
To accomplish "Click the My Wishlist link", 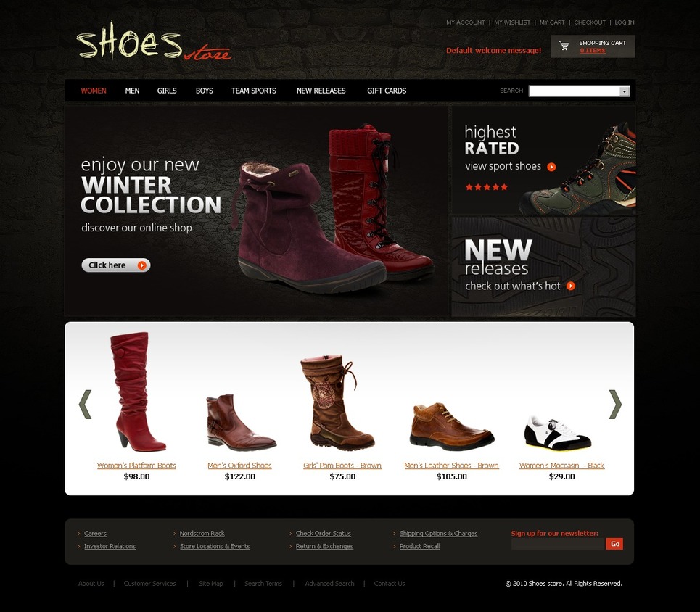I will 512,22.
